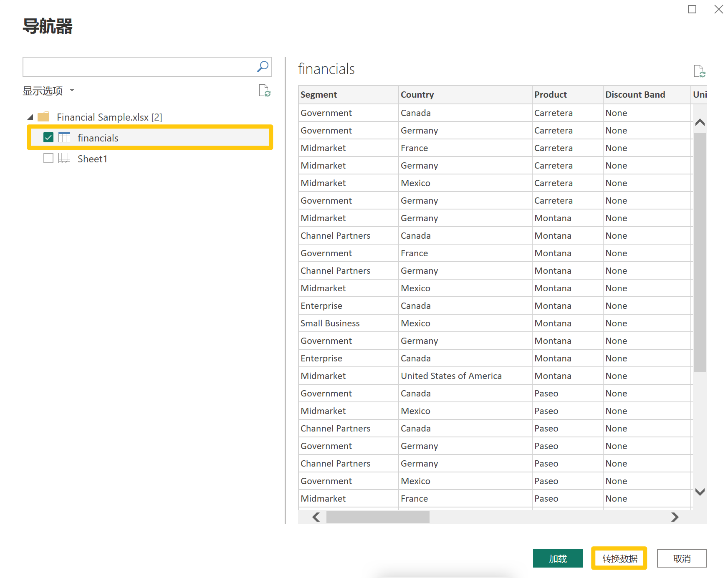Click refresh icon below the search box
The width and height of the screenshot is (728, 578).
265,91
